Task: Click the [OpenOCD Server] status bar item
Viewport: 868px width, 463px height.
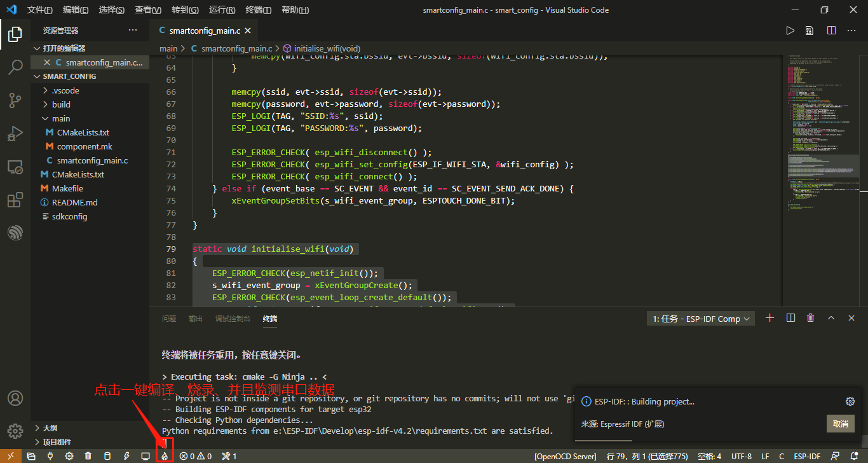Action: 566,456
